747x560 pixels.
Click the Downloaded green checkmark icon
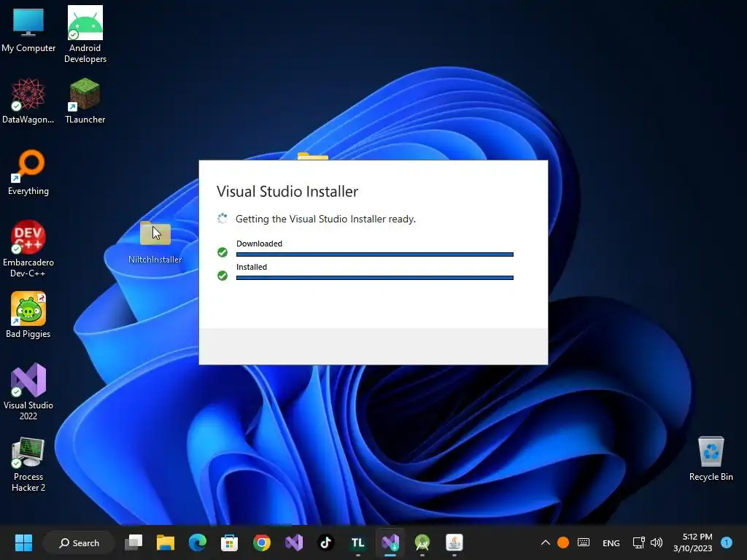pos(222,252)
